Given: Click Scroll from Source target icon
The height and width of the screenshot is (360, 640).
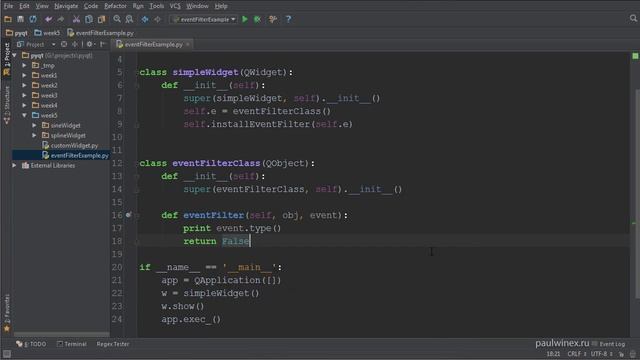Looking at the screenshot, I should 64,44.
